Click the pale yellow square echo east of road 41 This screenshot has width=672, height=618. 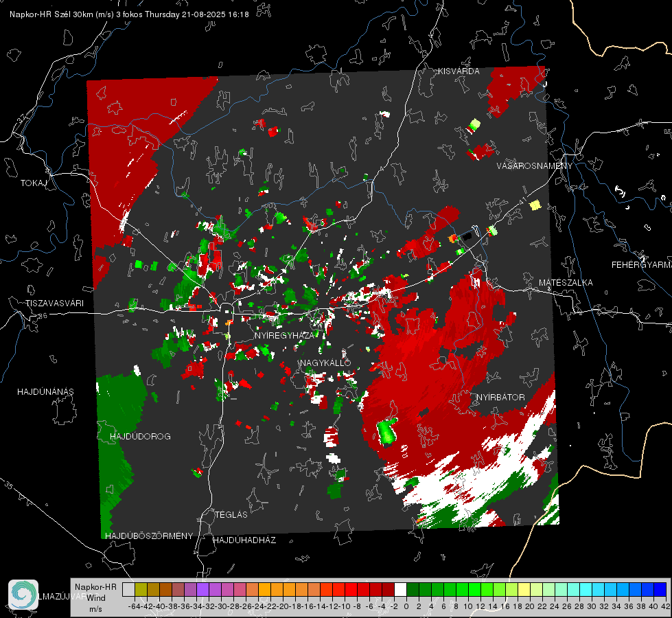click(535, 205)
